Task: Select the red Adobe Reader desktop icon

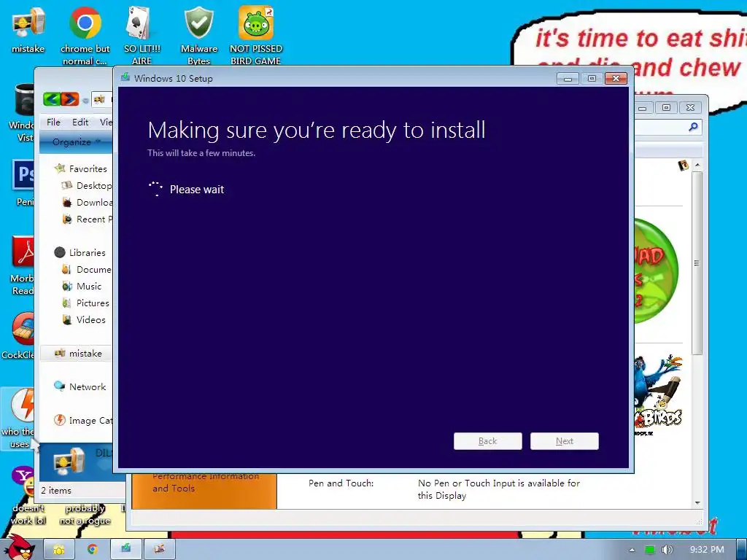Action: point(23,251)
